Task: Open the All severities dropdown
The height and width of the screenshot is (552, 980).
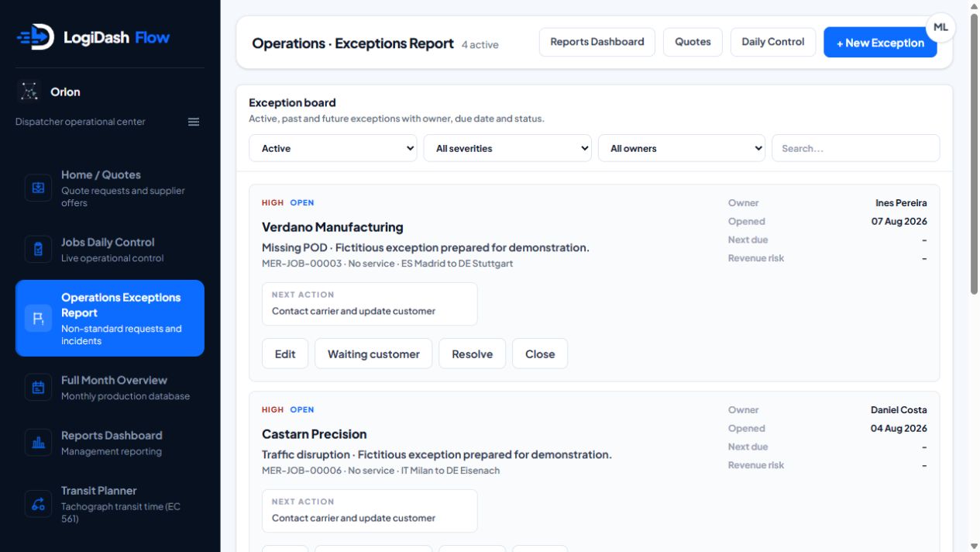Action: point(507,148)
